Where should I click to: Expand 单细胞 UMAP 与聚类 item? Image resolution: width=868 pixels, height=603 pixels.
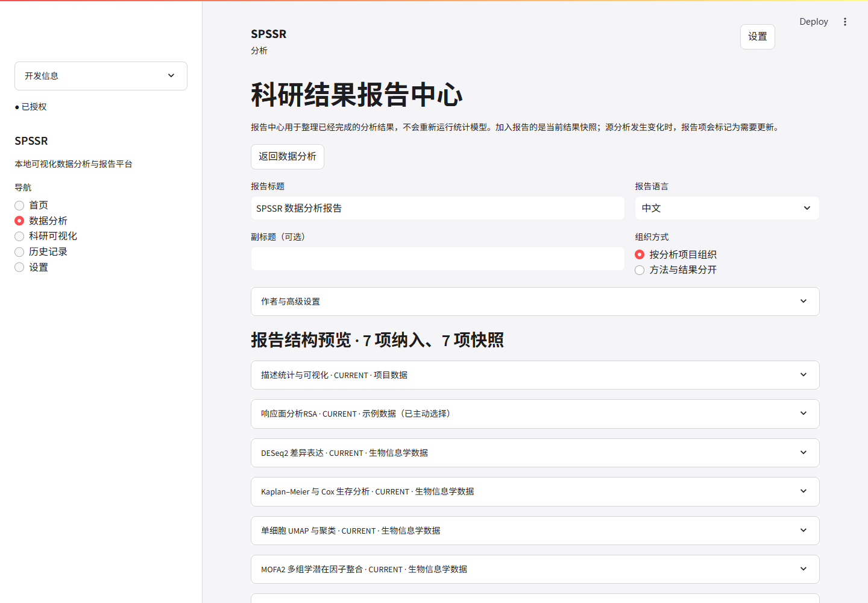coord(535,531)
